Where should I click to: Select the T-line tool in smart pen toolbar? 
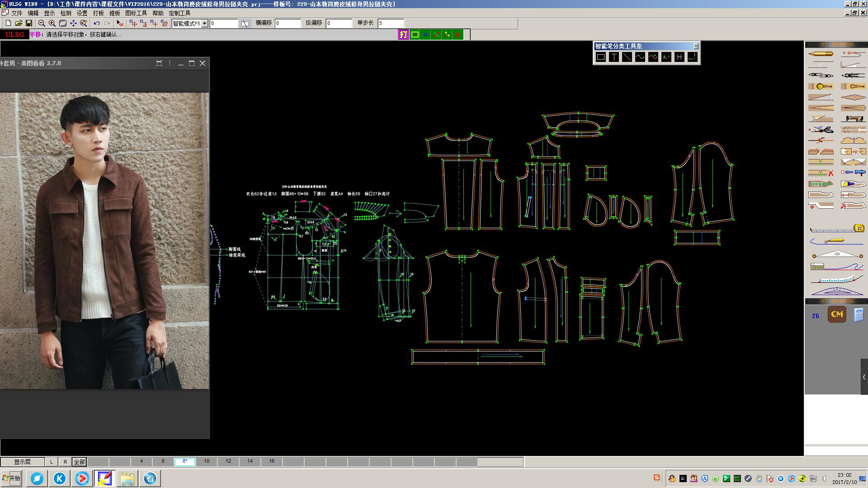click(614, 57)
